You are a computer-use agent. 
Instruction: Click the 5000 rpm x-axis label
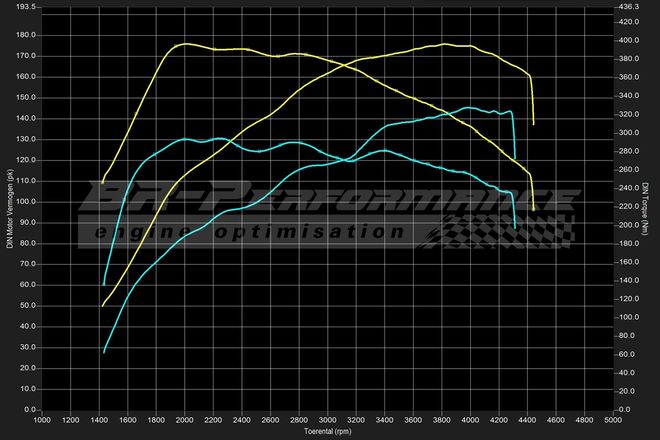pos(610,421)
